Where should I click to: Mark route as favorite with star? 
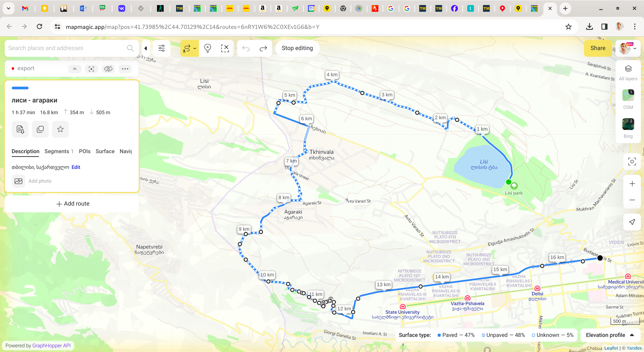60,129
